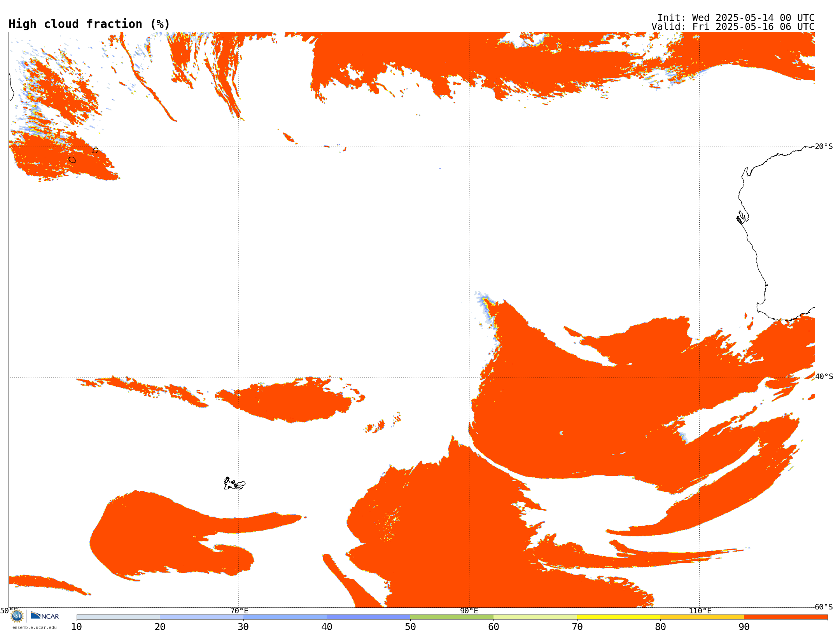Pick the blue 30–40 colorbar segment
The image size is (840, 632).
click(285, 617)
